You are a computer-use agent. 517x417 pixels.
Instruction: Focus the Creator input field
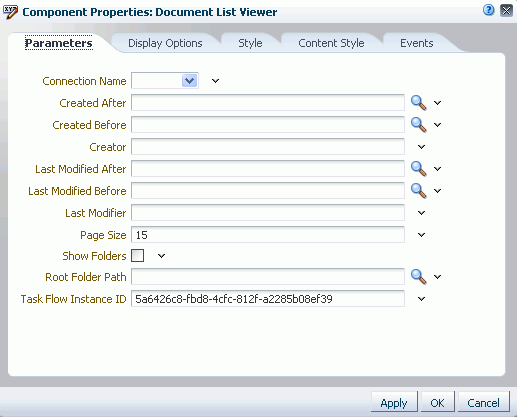point(268,147)
